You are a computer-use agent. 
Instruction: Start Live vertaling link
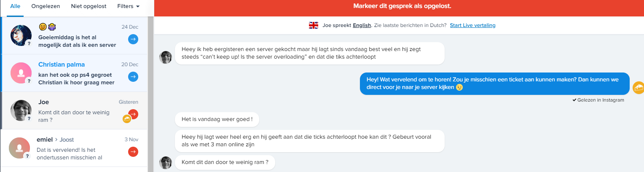[x=472, y=25]
